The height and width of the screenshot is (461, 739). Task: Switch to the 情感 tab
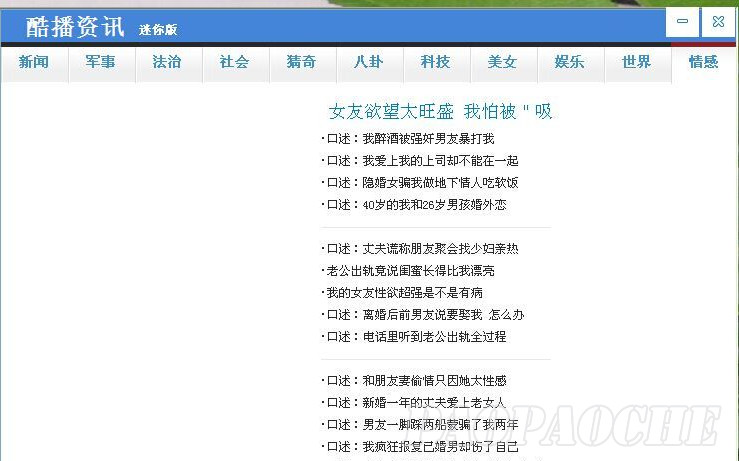[x=704, y=62]
